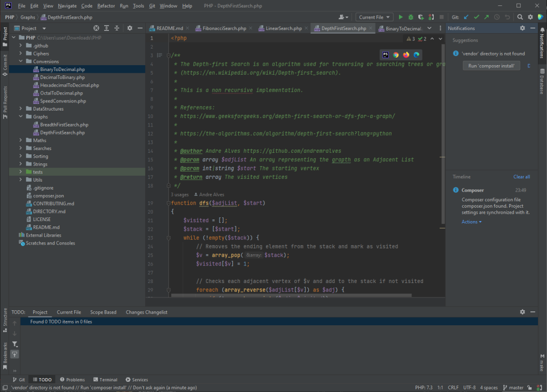Image resolution: width=547 pixels, height=392 pixels.
Task: Open the Bookmarks tool window
Action: click(5, 356)
